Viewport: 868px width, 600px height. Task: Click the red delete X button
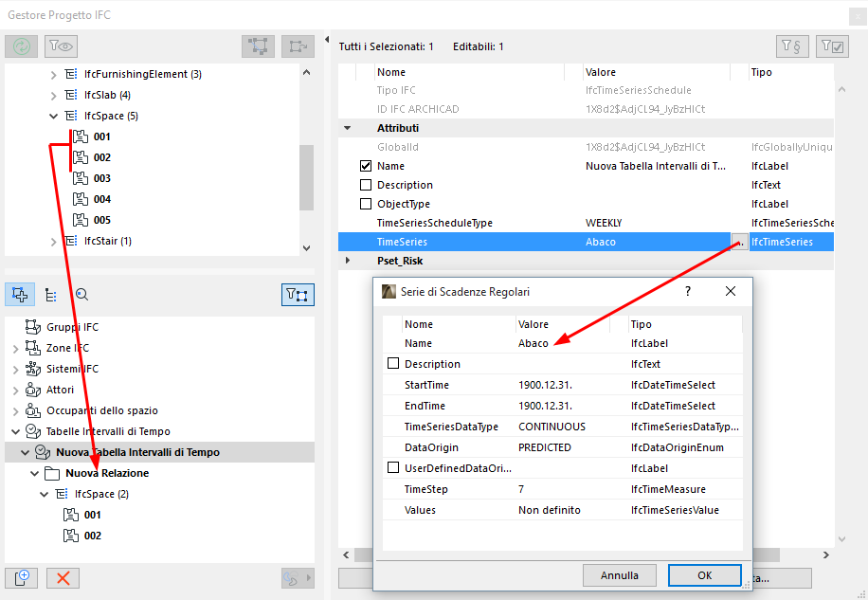(63, 578)
